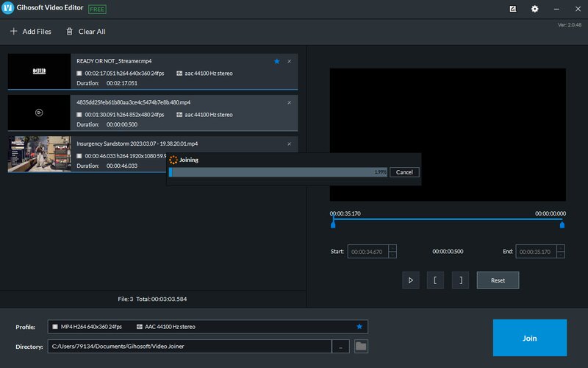Click the FREE version badge

click(x=97, y=9)
